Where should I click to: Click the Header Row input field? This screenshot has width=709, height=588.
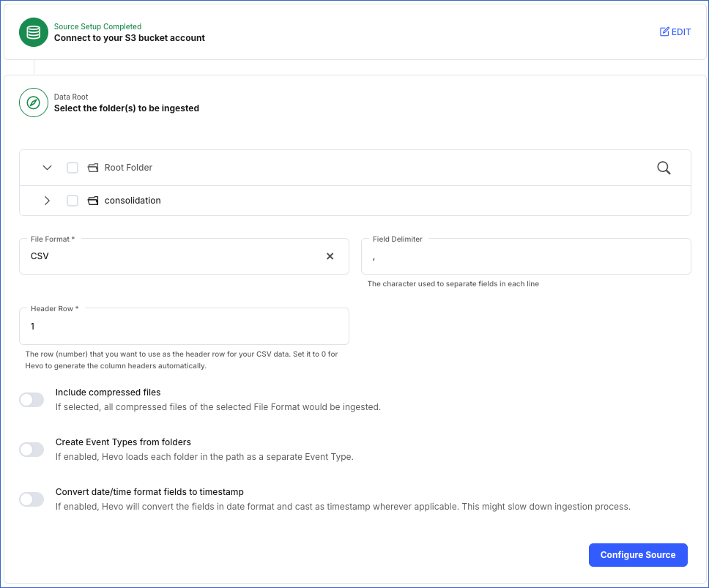point(184,327)
